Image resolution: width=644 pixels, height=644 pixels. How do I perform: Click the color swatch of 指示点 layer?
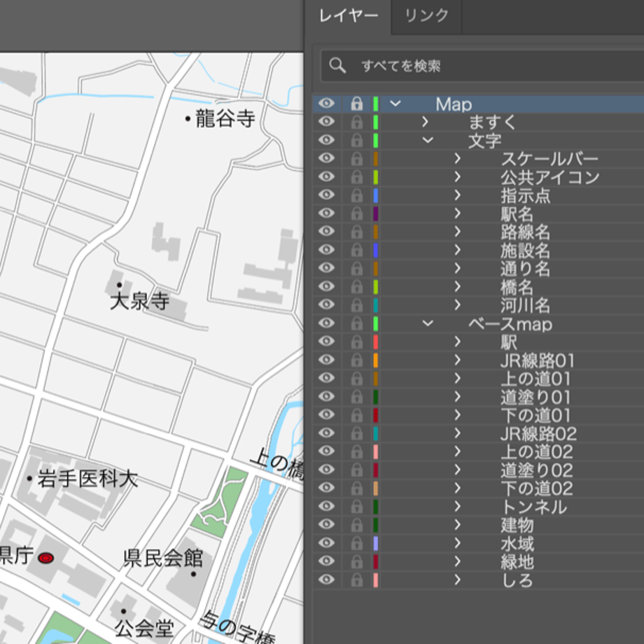coord(375,196)
